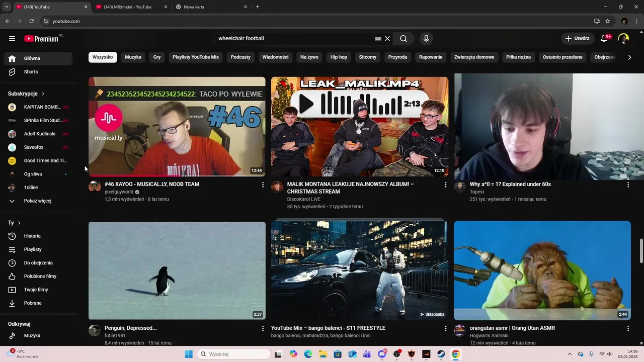Screen dimensions: 644x362
Task: Select the Podcasty filter chip
Action: (240, 57)
